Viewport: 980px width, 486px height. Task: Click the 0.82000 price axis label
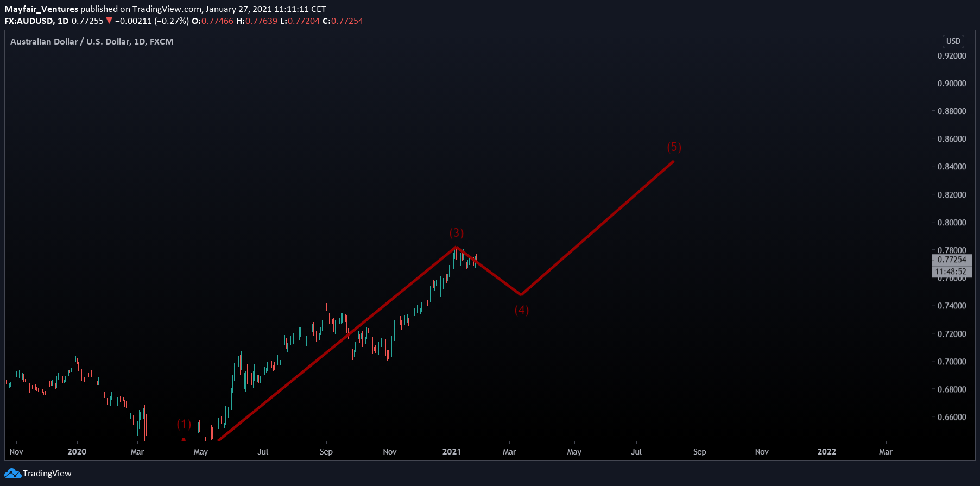pyautogui.click(x=952, y=195)
